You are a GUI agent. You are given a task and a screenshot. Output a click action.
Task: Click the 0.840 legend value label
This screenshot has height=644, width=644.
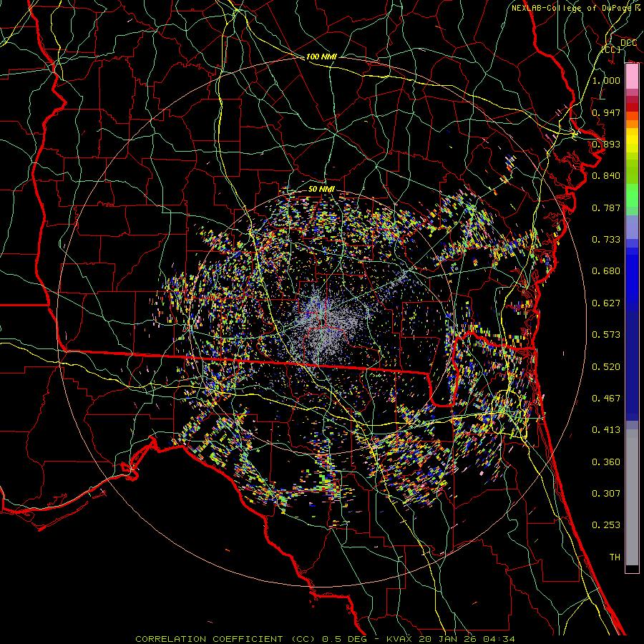(x=606, y=175)
